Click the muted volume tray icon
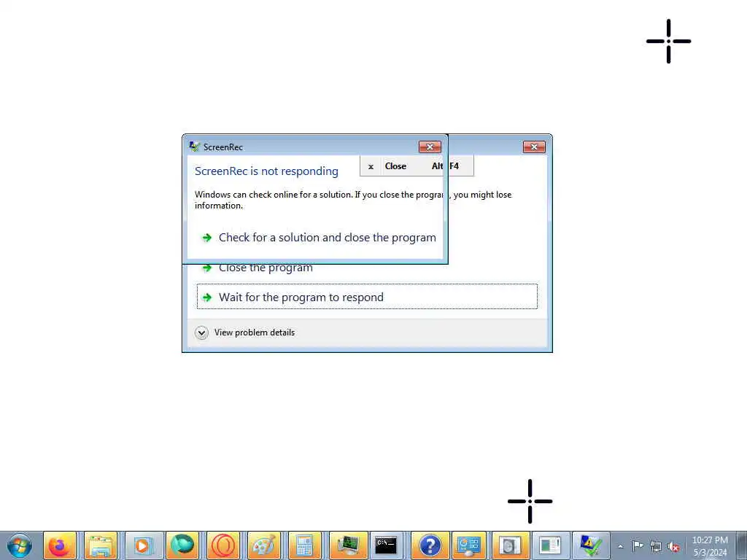This screenshot has height=560, width=747. point(673,547)
